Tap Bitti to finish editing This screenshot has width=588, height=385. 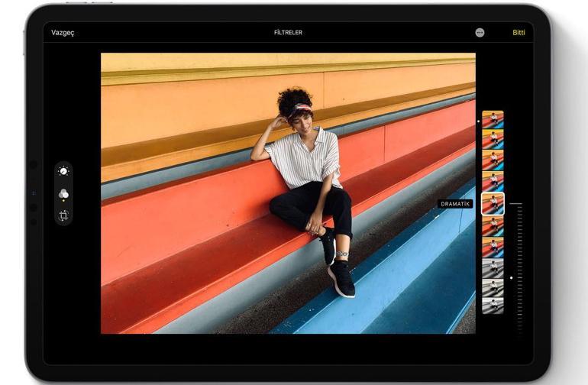coord(519,33)
